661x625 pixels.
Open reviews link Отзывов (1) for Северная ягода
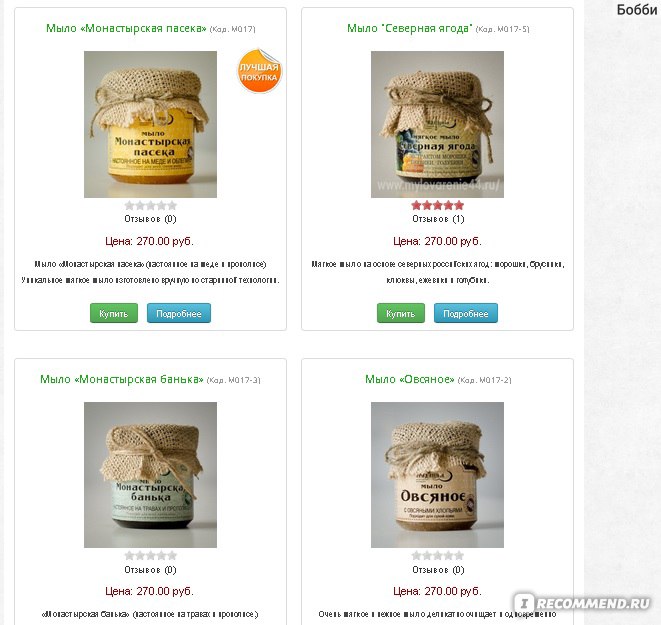pos(438,219)
